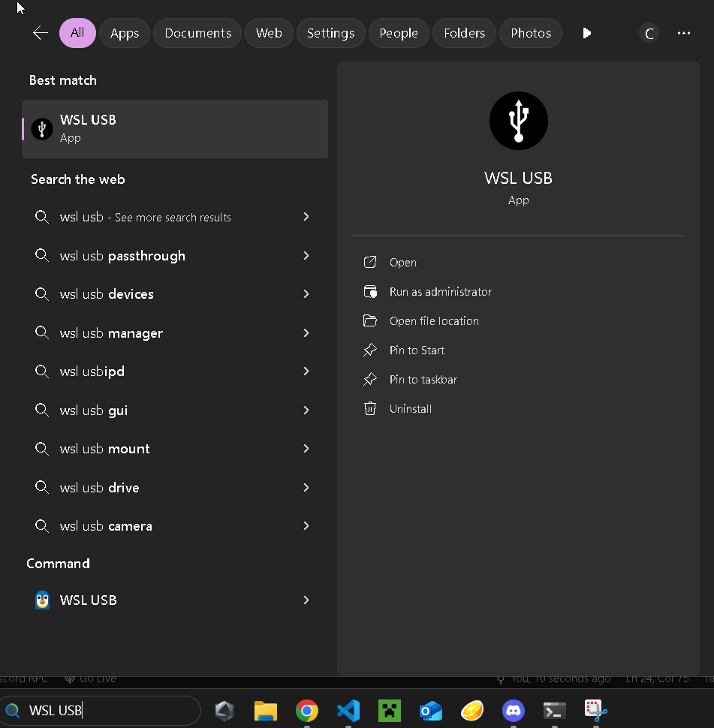Launch Visual Studio Code from the taskbar

[x=348, y=710]
